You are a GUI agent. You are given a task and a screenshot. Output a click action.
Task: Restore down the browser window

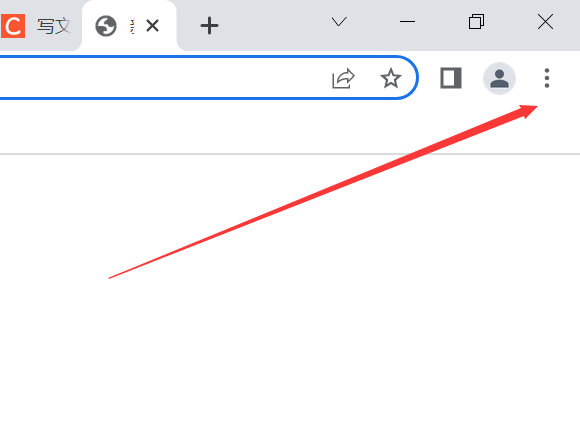476,22
